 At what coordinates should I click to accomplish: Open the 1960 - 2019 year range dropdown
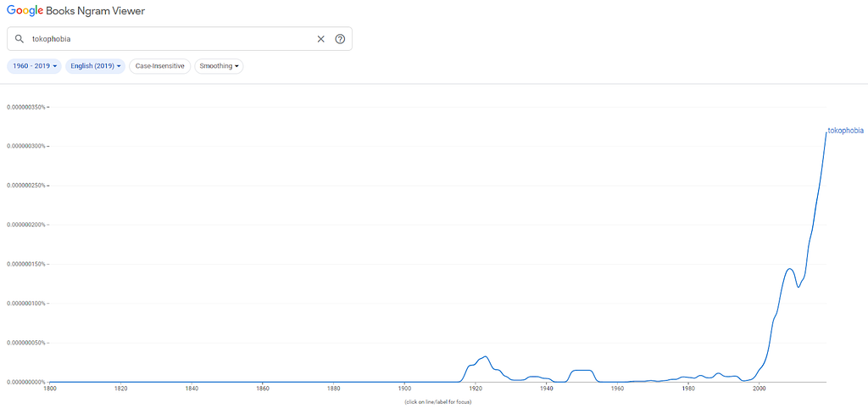click(34, 66)
